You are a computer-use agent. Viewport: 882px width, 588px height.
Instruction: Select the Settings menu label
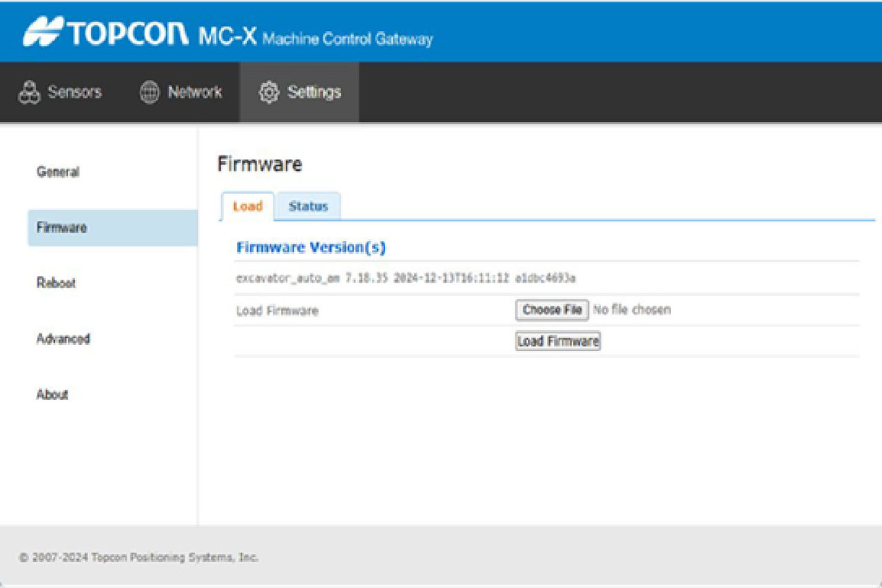pyautogui.click(x=314, y=92)
